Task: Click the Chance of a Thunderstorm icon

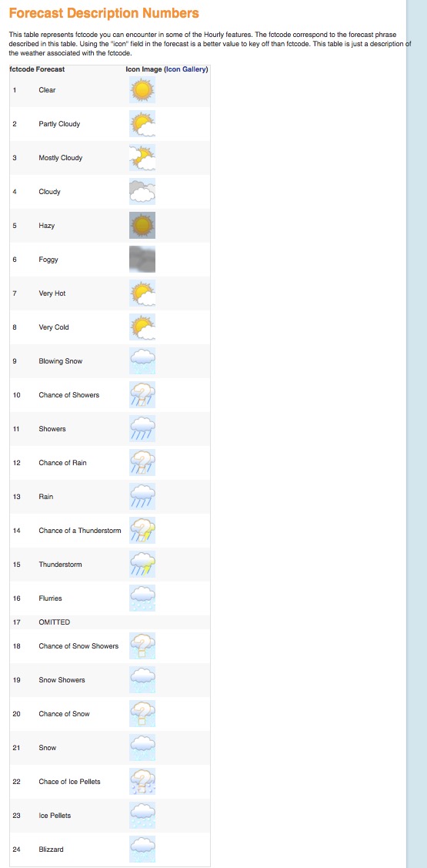Action: point(142,531)
